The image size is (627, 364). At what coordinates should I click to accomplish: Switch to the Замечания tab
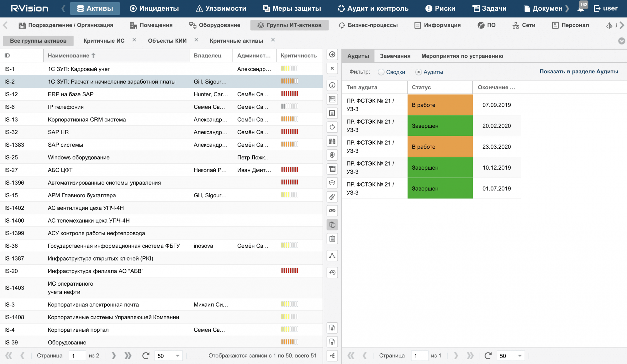tap(395, 56)
